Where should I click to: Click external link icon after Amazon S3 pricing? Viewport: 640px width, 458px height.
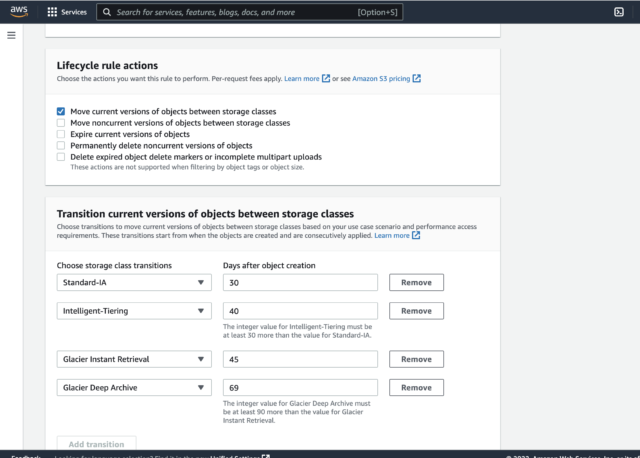[416, 78]
